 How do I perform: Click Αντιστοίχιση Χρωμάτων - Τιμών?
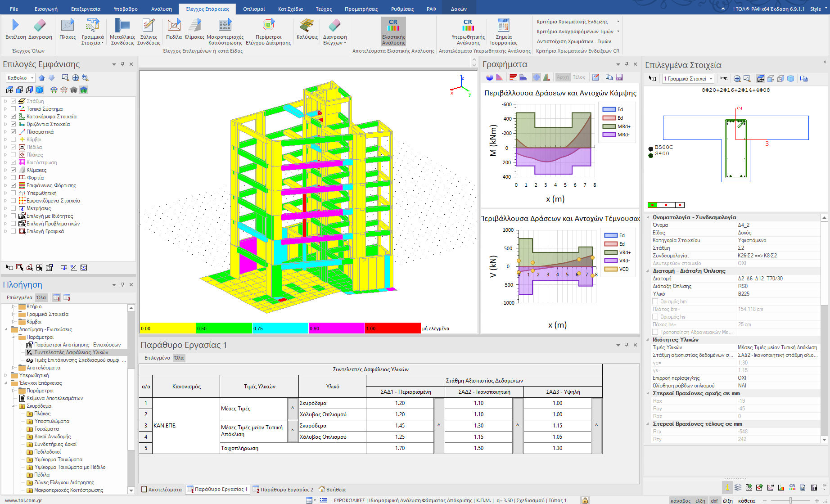(574, 41)
